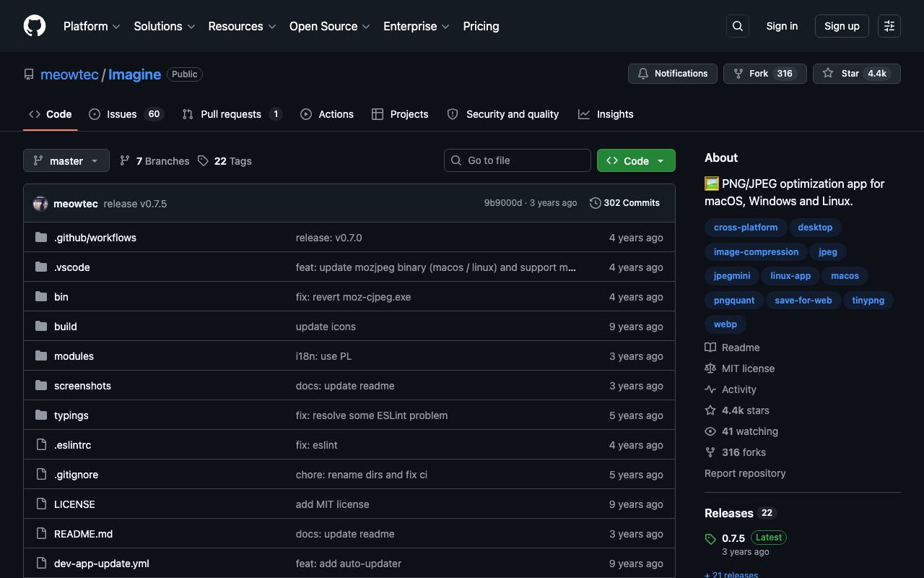The image size is (924, 578).
Task: Open the 22 Tags link
Action: coord(225,161)
